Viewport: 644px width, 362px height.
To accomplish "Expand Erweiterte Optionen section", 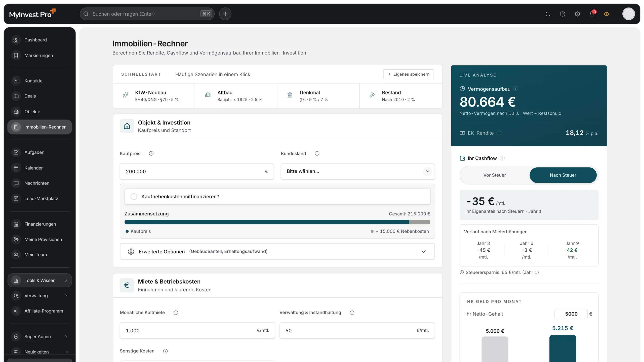I will [277, 251].
